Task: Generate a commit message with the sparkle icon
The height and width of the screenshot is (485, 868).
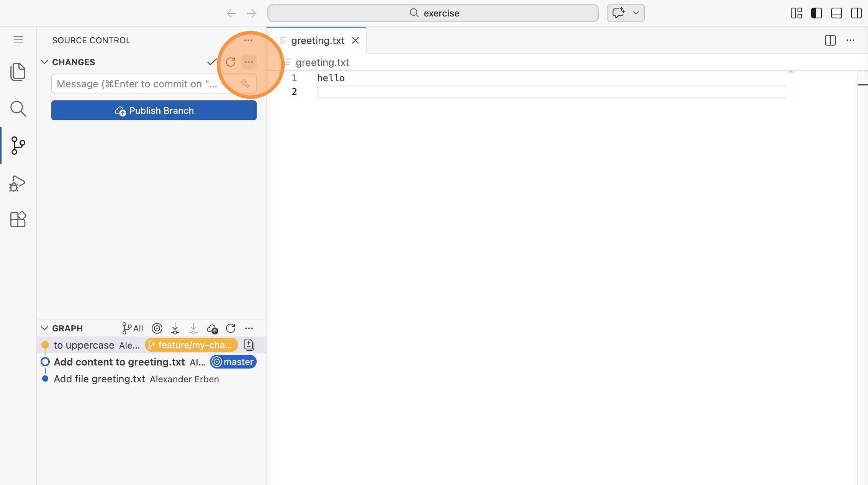Action: pos(245,84)
